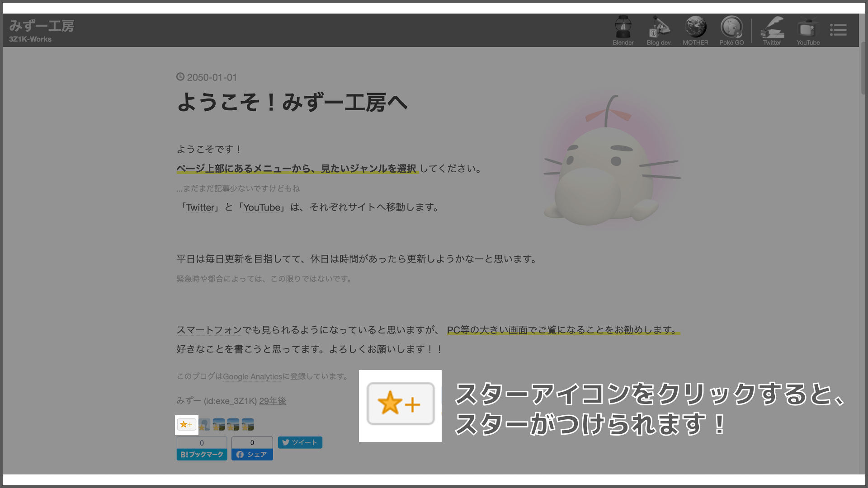Viewport: 868px width, 488px height.
Task: Click the Hatena bookmark count 0
Action: [202, 443]
